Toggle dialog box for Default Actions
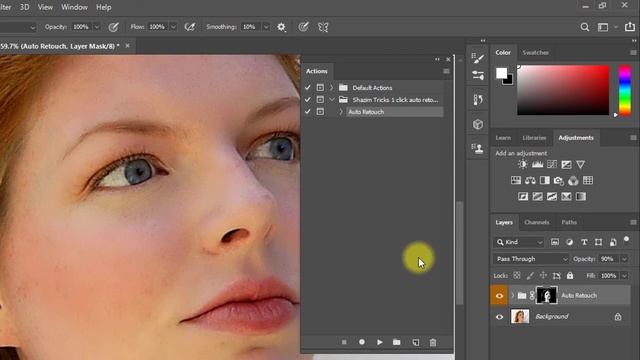Viewport: 640px width, 360px height. click(320, 87)
